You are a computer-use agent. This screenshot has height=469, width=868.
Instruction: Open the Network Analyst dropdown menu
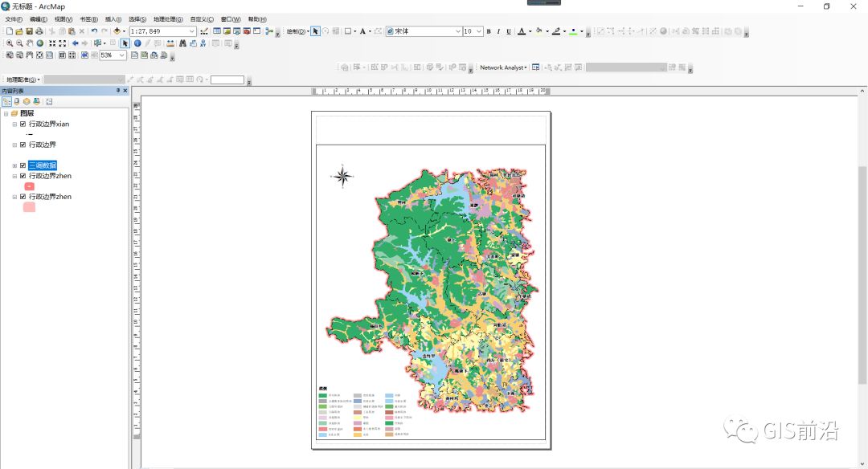(x=503, y=67)
